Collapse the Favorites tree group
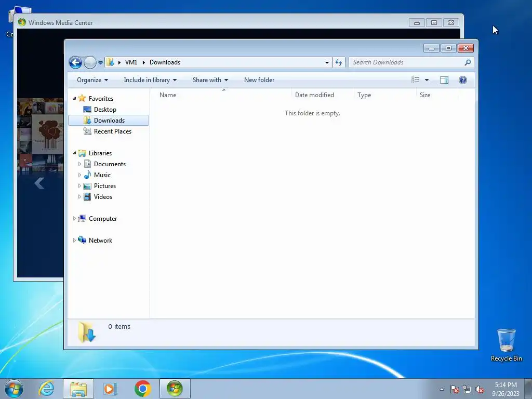Viewport: 532px width, 399px height. [74, 98]
